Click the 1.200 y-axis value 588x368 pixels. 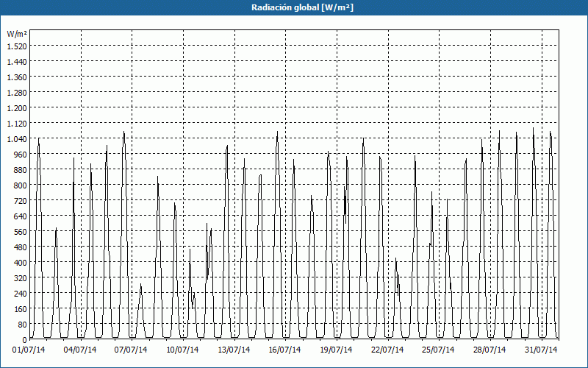point(17,107)
